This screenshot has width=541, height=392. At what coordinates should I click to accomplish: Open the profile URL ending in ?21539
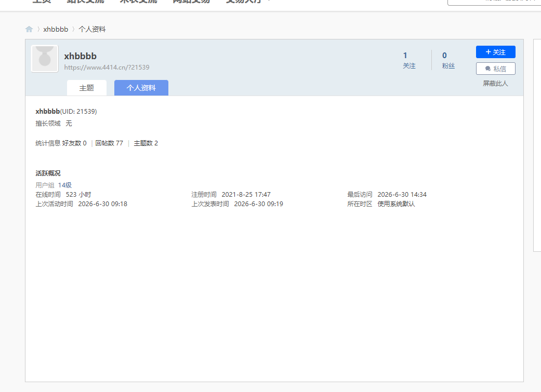pos(107,67)
